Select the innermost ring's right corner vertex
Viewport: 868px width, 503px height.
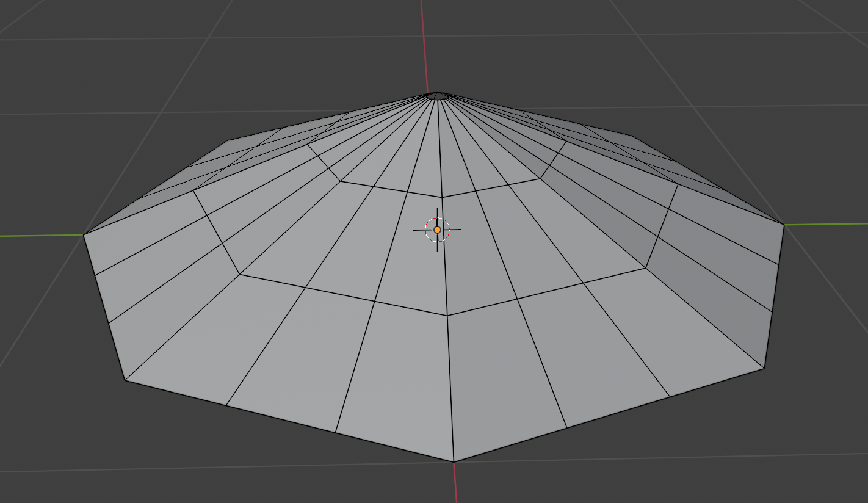tap(540, 179)
